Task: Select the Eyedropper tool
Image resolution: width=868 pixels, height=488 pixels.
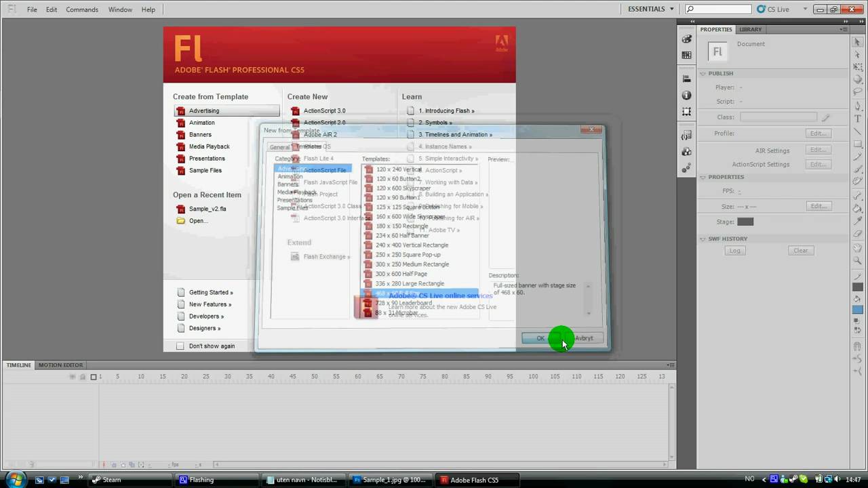Action: point(858,220)
